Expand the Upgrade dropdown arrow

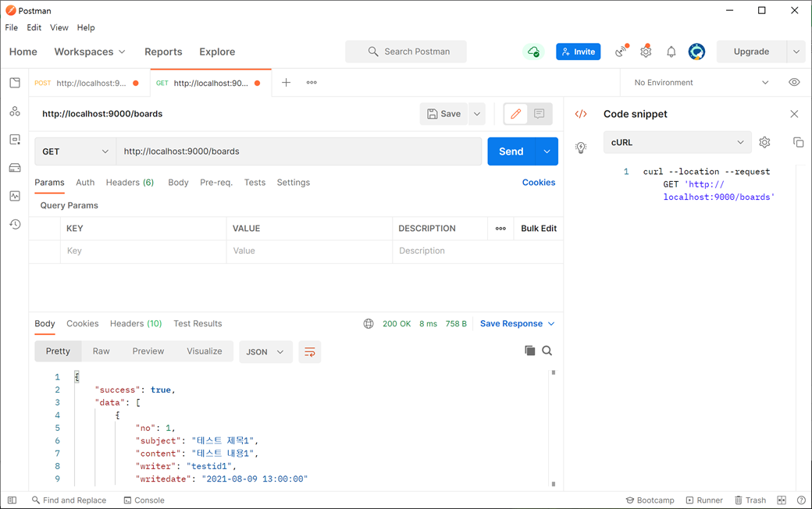[796, 52]
